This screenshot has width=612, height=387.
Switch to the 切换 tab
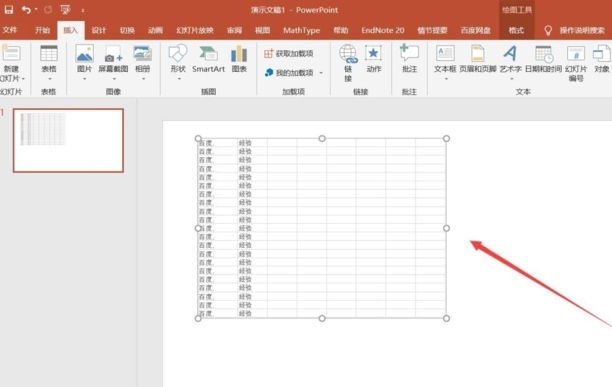tap(127, 30)
